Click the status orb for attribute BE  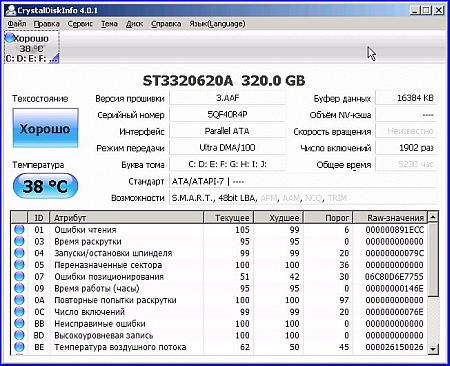coord(19,347)
